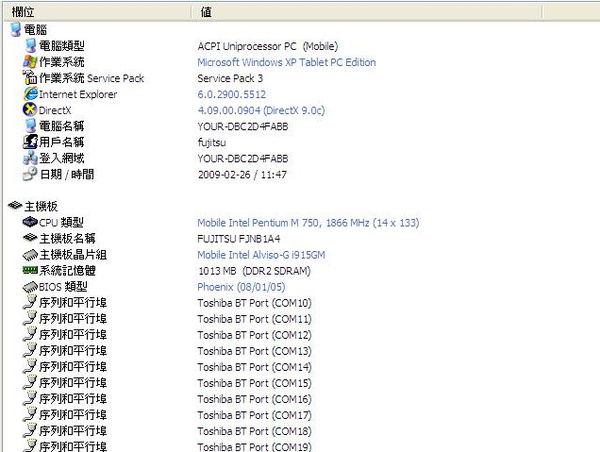Click the 電腦類型 row icon

tap(30, 46)
